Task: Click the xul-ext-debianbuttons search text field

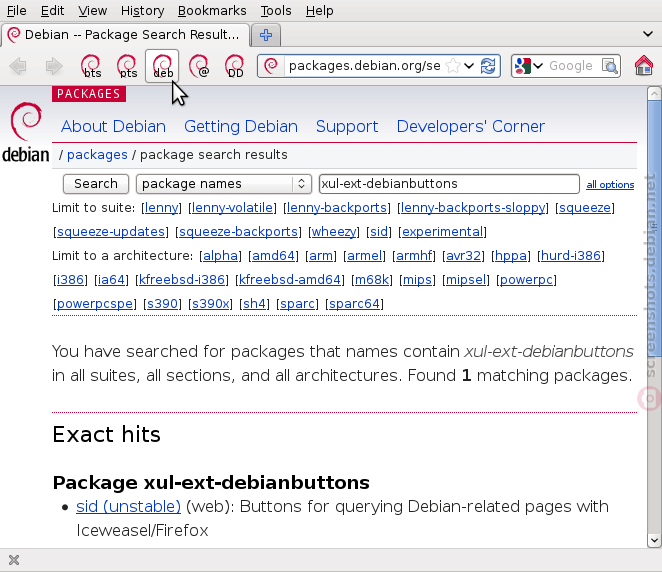Action: coord(449,184)
